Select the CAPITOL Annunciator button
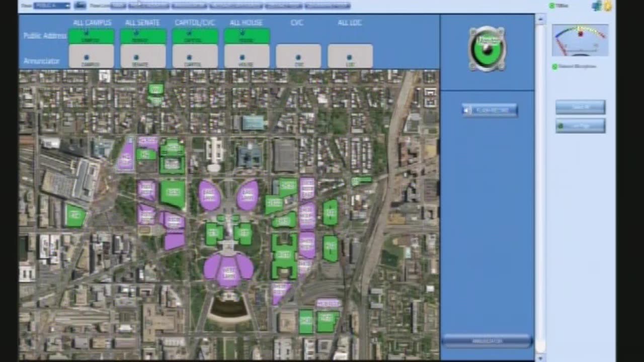This screenshot has height=362, width=644. [195, 56]
